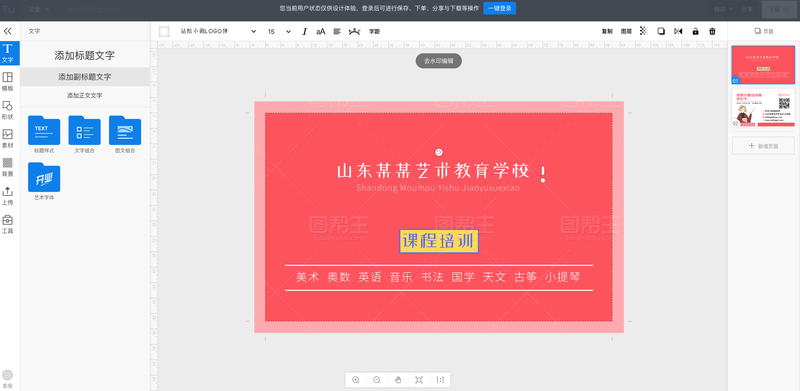Open the 工具 tools panel

point(8,224)
